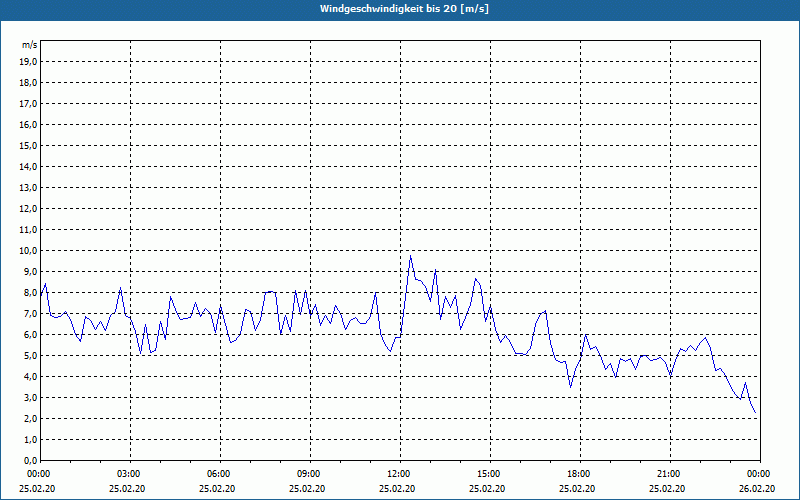Pick the 14,0 y-axis label
Viewport: 800px width, 500px height.
click(29, 167)
